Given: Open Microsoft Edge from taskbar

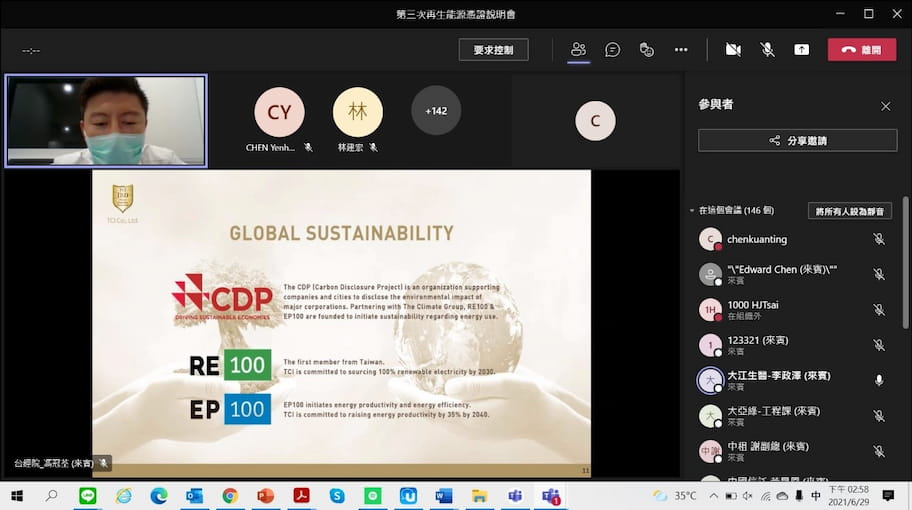Looking at the screenshot, I should [x=159, y=496].
